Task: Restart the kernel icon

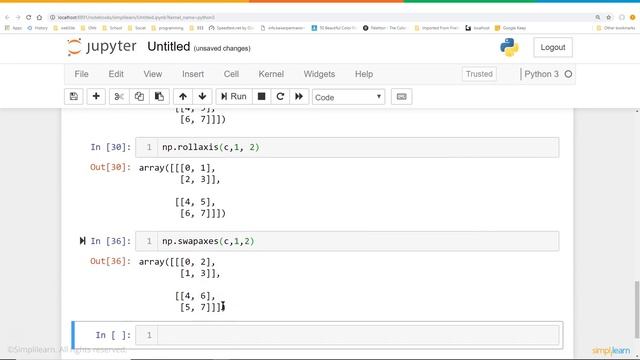Action: [280, 97]
